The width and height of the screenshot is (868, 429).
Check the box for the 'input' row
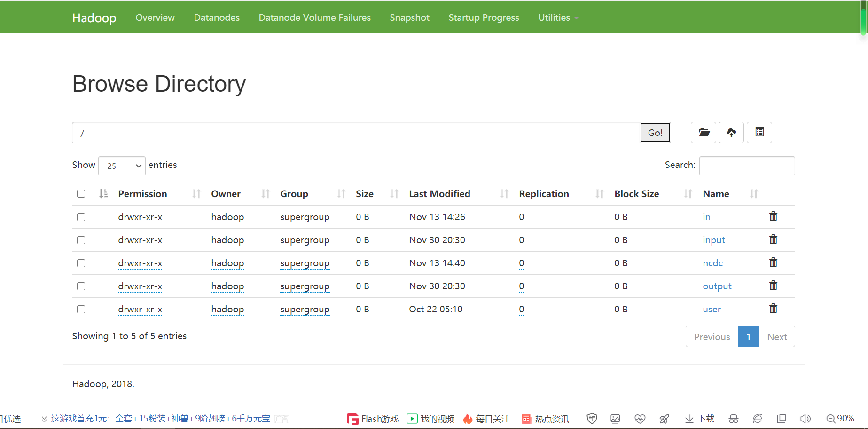81,240
